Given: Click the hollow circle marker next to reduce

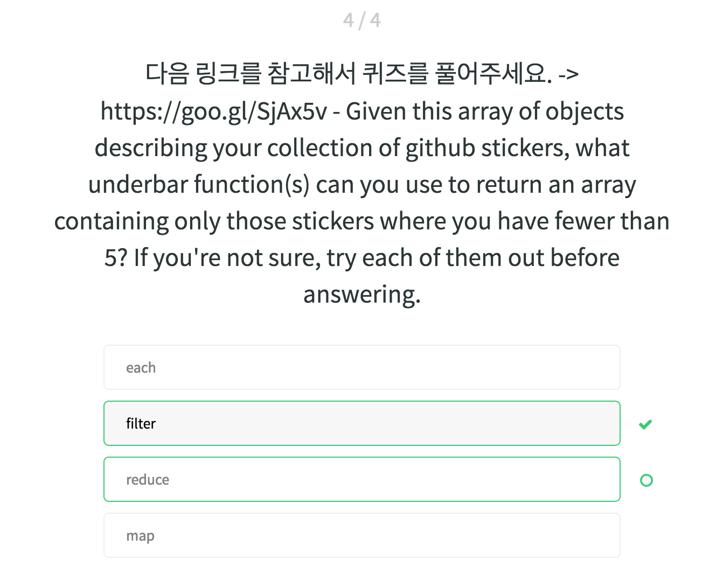Looking at the screenshot, I should tap(646, 480).
